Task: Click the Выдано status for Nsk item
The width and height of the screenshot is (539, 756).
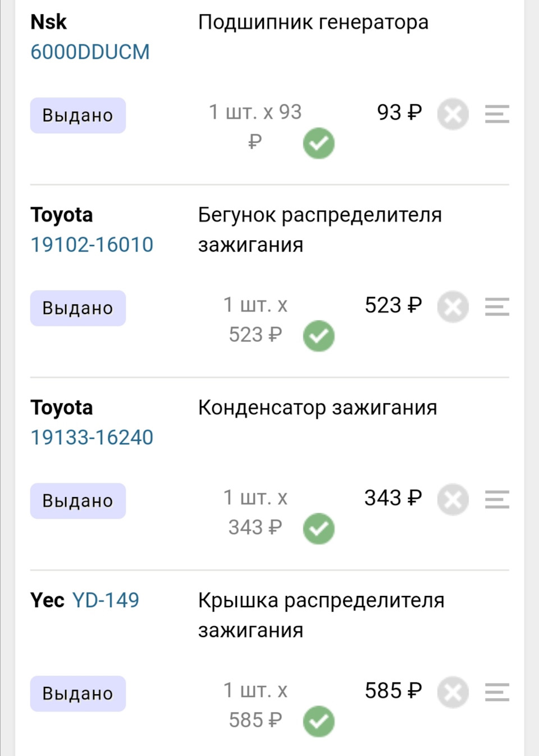Action: [x=78, y=115]
